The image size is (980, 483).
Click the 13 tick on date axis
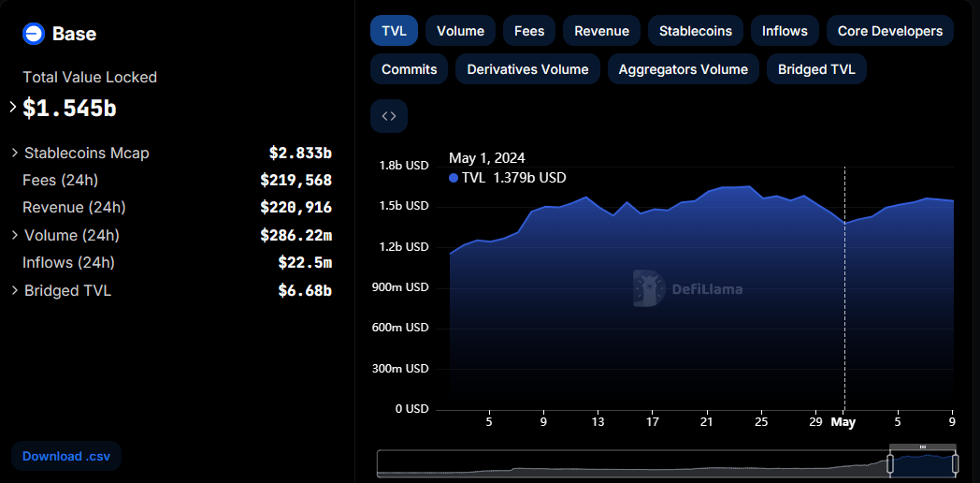click(x=598, y=422)
